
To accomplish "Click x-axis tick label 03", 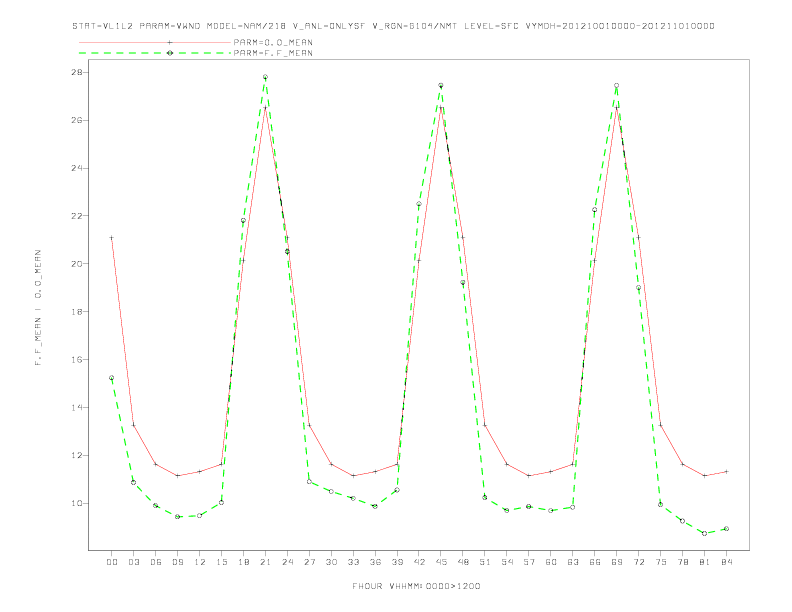I will coord(133,562).
